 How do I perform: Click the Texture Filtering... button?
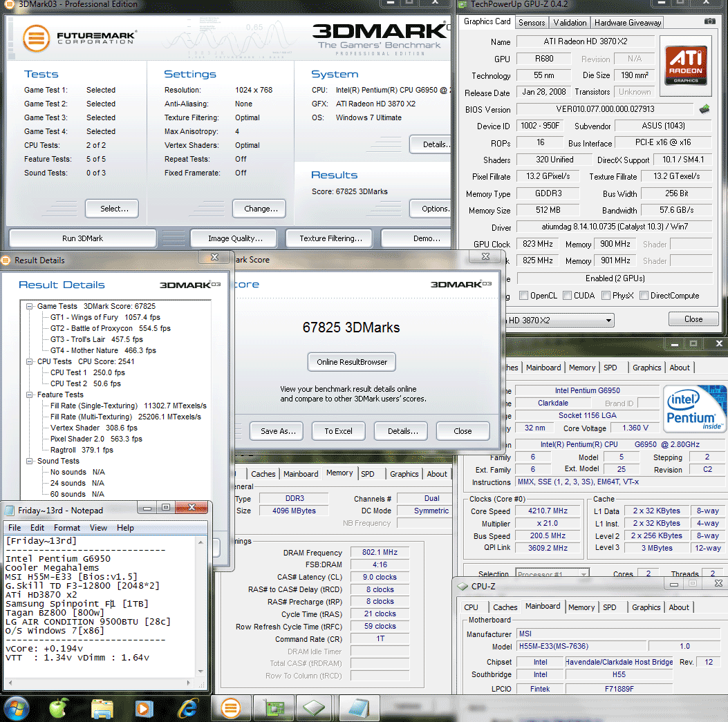(x=330, y=238)
